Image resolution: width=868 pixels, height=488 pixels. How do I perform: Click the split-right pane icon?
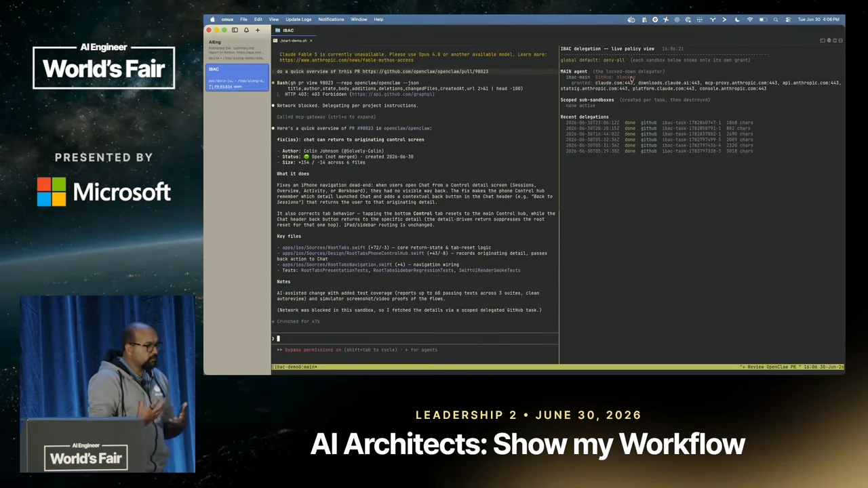(835, 41)
